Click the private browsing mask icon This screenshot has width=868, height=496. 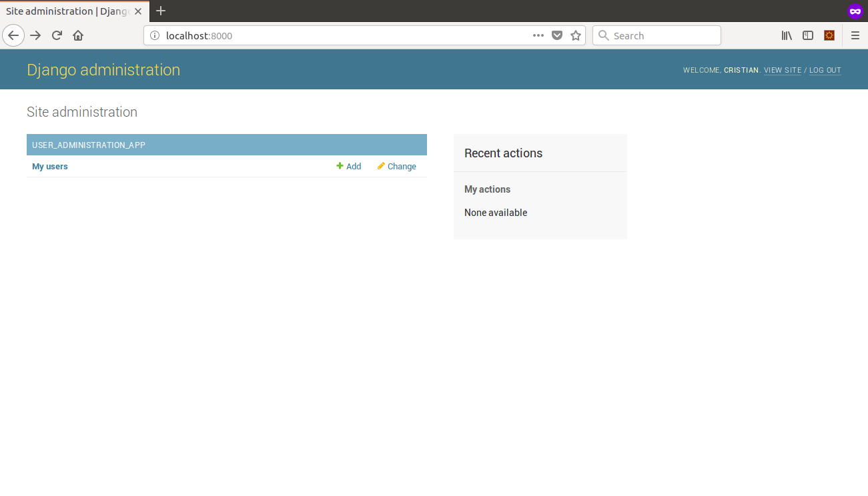pyautogui.click(x=855, y=11)
